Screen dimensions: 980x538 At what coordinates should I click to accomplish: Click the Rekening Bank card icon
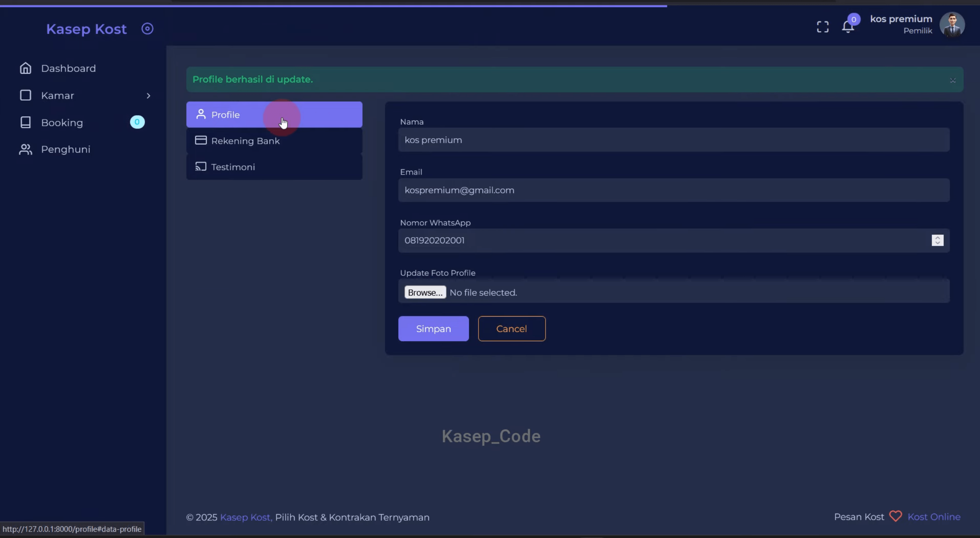(x=201, y=140)
